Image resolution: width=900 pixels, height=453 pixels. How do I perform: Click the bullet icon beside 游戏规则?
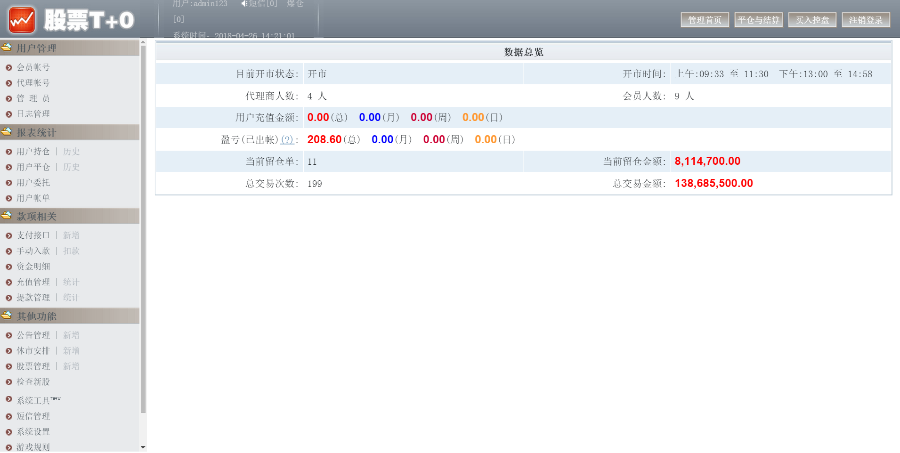click(x=9, y=447)
